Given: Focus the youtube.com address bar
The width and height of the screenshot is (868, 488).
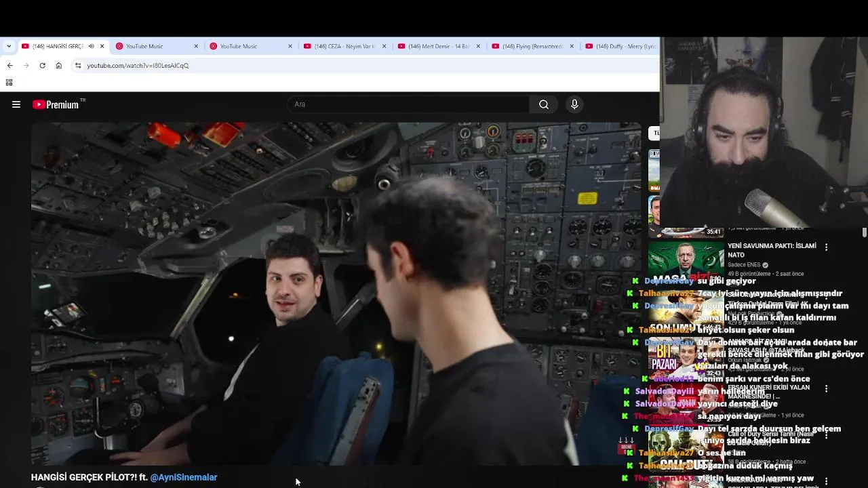Looking at the screenshot, I should coord(366,66).
